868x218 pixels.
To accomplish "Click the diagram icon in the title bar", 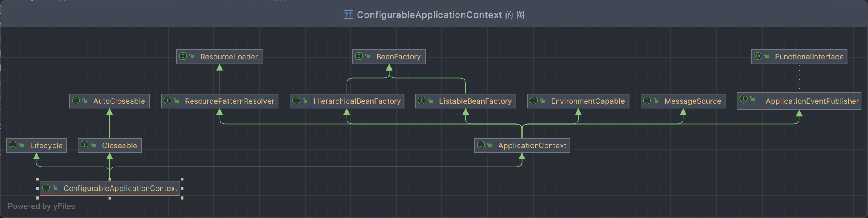I will (348, 15).
